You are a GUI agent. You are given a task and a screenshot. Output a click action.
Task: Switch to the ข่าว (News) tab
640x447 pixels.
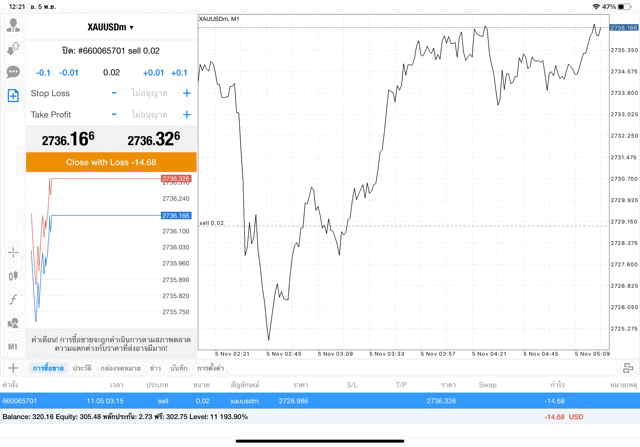[155, 368]
